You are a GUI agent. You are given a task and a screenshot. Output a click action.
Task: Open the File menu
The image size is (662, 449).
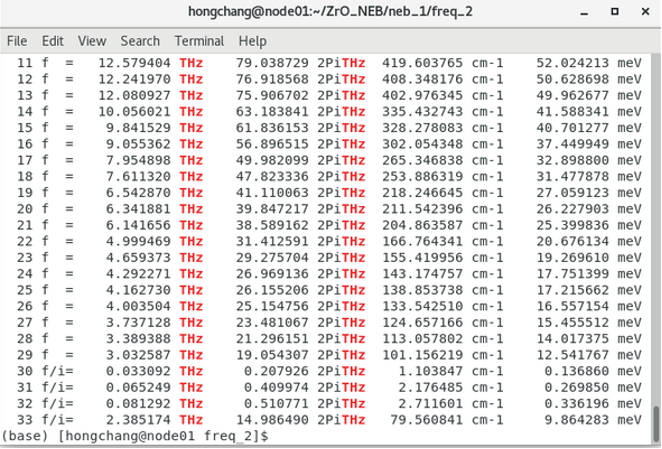17,41
